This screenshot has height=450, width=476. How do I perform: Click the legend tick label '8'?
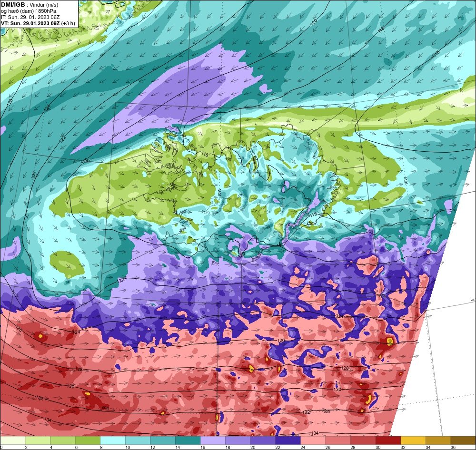[x=101, y=447]
